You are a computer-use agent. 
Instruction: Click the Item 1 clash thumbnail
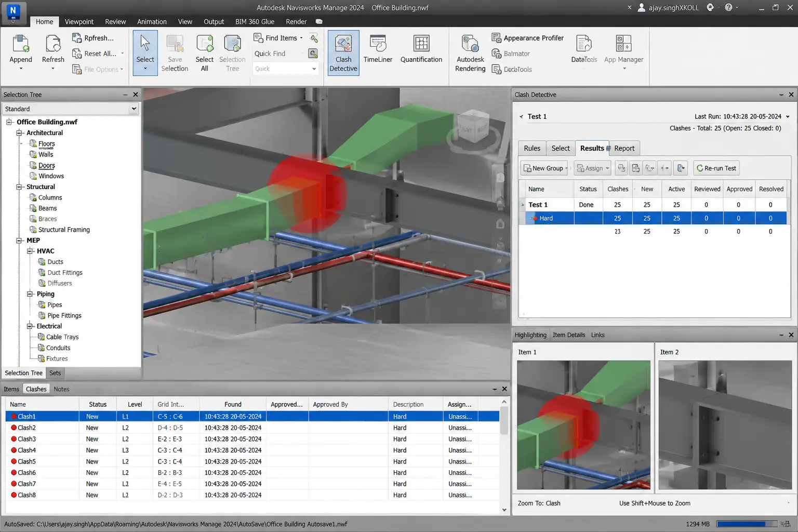point(583,425)
